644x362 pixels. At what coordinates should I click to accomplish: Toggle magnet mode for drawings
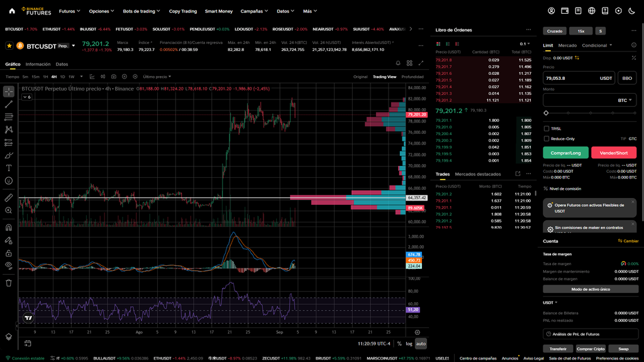[9, 228]
